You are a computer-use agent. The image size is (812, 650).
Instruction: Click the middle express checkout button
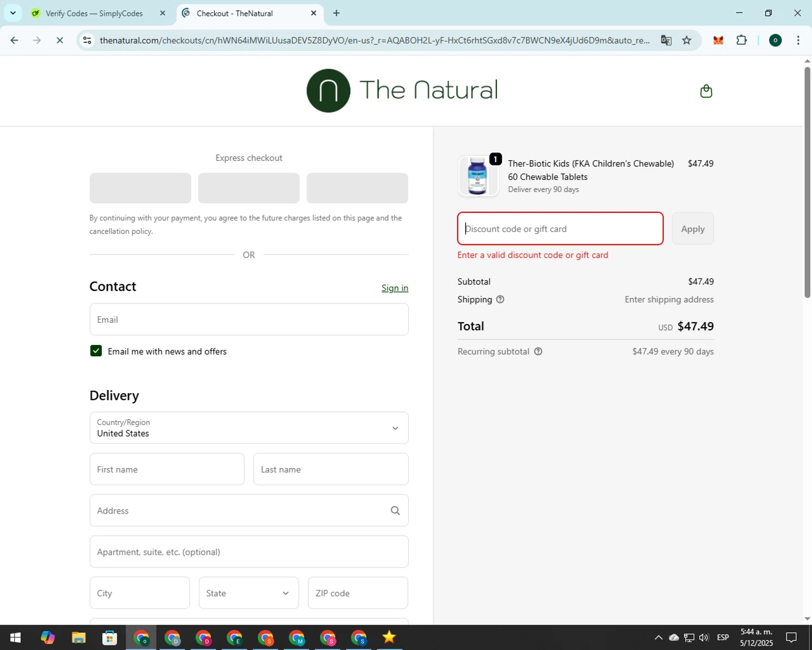pos(249,188)
